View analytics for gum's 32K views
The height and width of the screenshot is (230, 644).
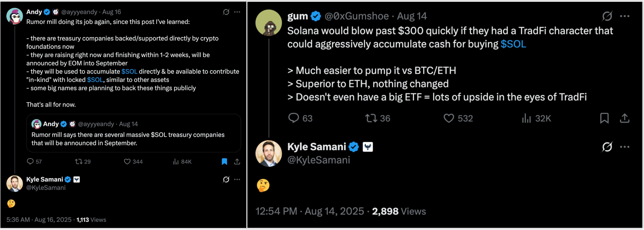(526, 118)
